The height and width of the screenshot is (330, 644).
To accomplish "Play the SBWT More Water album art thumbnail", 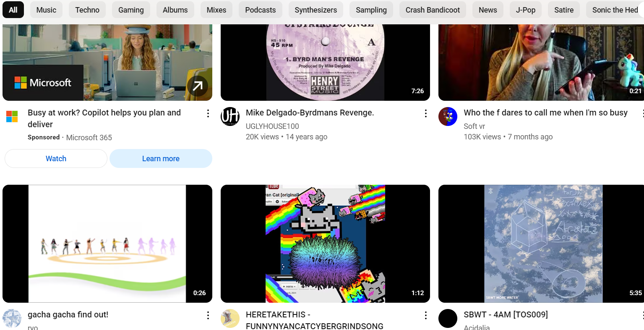I will pyautogui.click(x=541, y=244).
